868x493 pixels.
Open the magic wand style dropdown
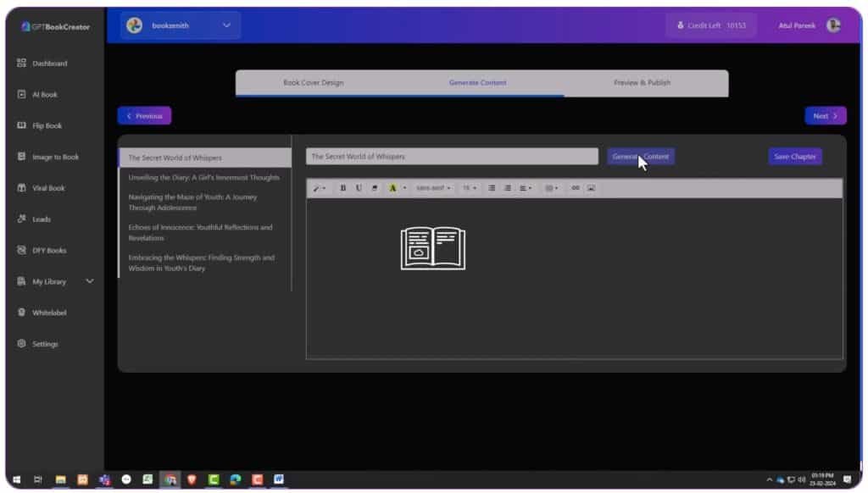[x=319, y=188]
